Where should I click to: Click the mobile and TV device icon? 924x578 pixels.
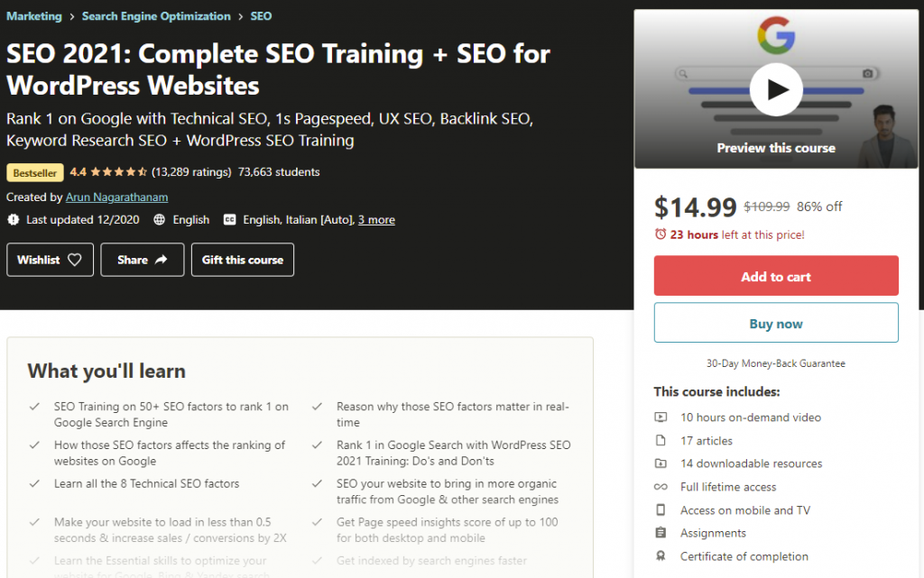[x=661, y=509]
